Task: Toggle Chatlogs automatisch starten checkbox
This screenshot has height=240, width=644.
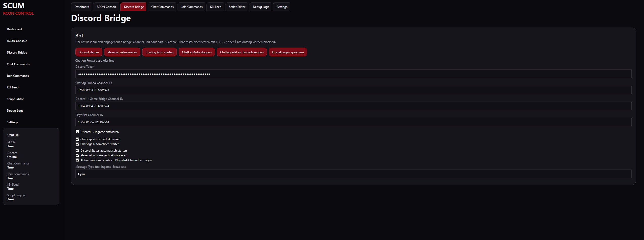Action: tap(77, 144)
